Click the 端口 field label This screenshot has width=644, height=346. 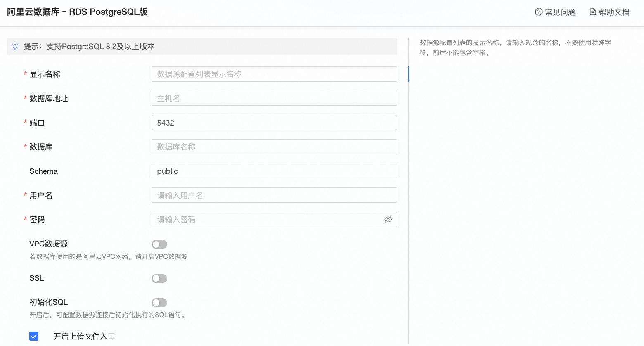[37, 123]
